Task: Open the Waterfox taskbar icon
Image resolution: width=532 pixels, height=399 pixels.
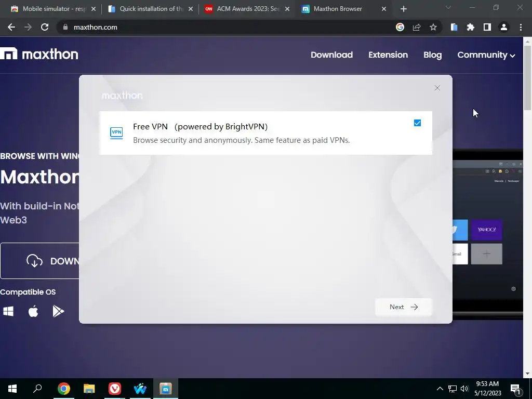Action: pos(140,389)
